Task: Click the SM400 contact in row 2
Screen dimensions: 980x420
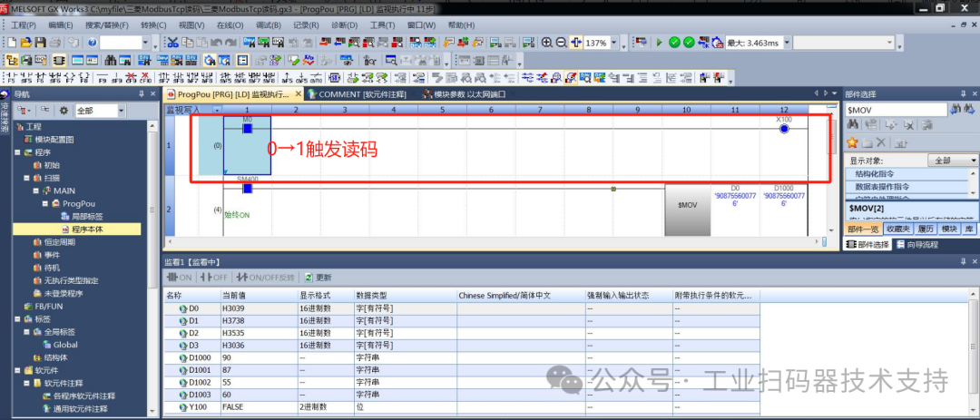Action: point(247,188)
